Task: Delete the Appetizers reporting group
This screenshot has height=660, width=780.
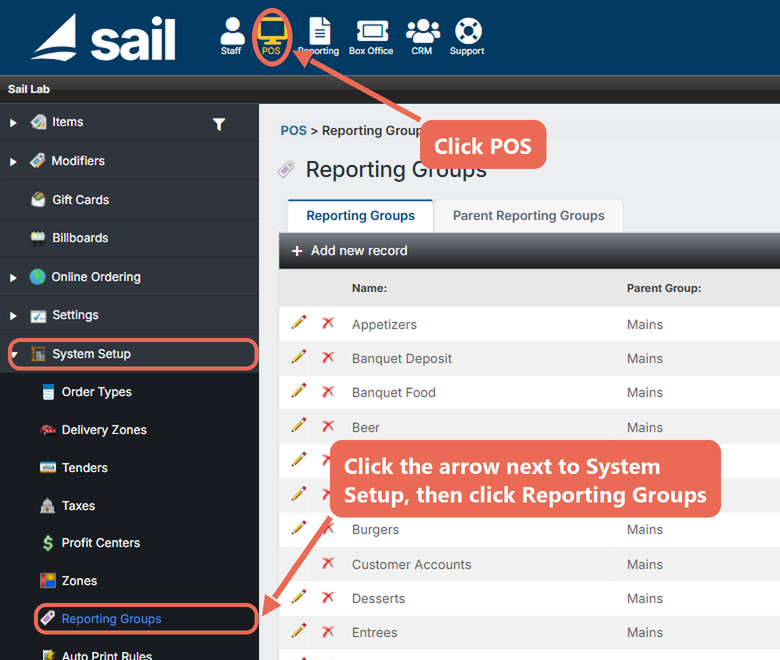Action: pyautogui.click(x=328, y=323)
